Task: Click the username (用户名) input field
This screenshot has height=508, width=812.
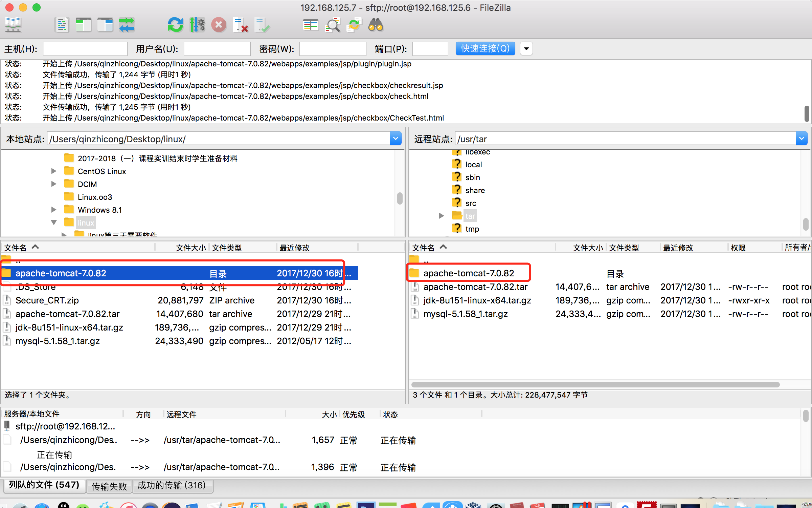Action: [217, 49]
